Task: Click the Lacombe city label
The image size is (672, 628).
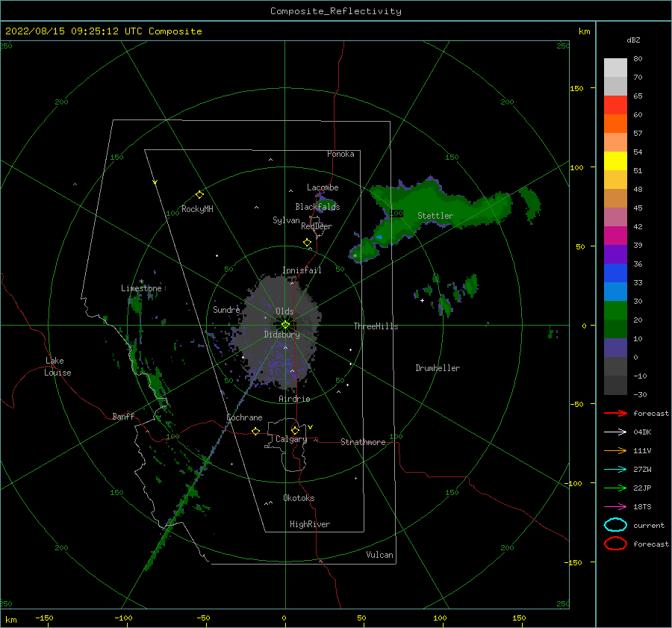Action: click(x=323, y=187)
